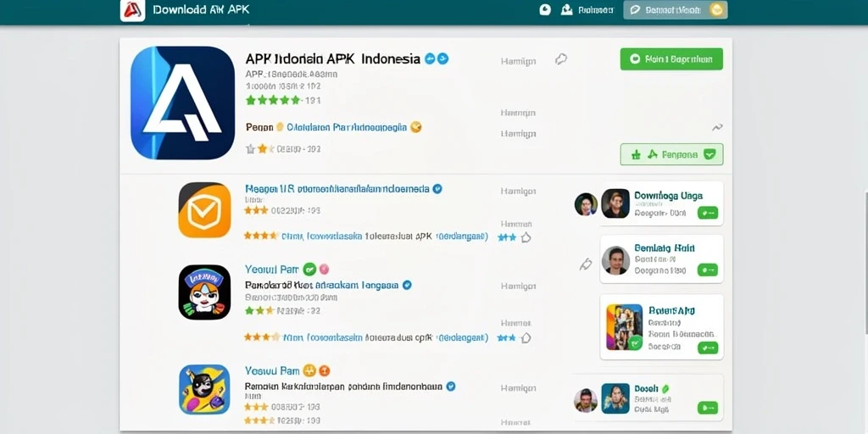
Task: Click the round white icon in header
Action: pos(545,9)
